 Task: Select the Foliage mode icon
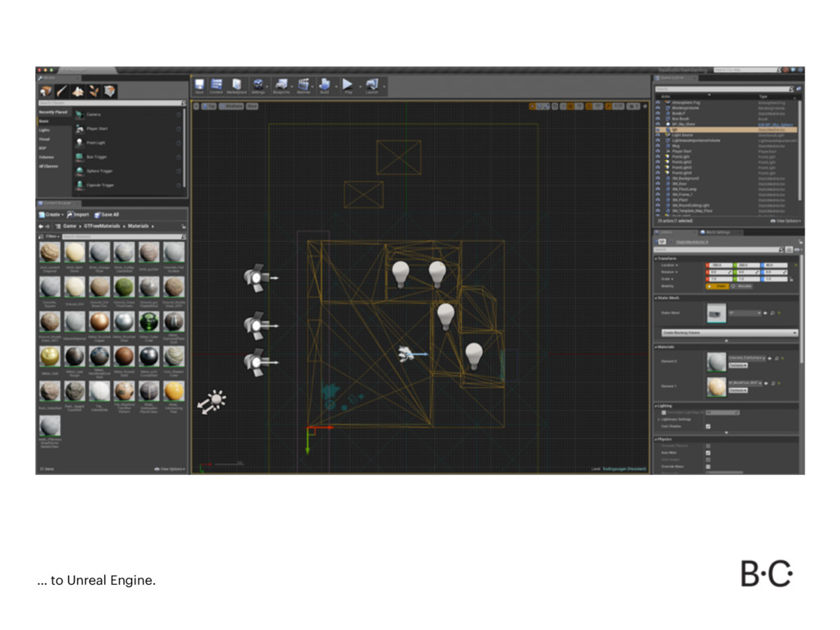tap(94, 91)
